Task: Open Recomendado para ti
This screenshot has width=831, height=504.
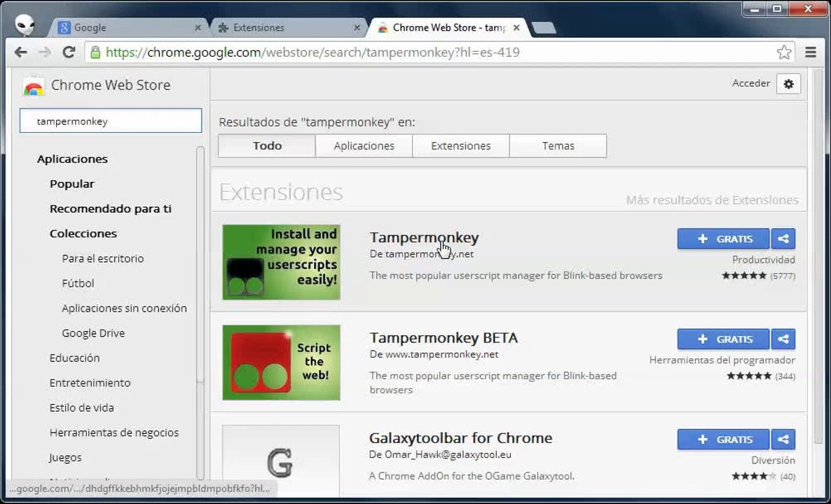Action: tap(110, 209)
